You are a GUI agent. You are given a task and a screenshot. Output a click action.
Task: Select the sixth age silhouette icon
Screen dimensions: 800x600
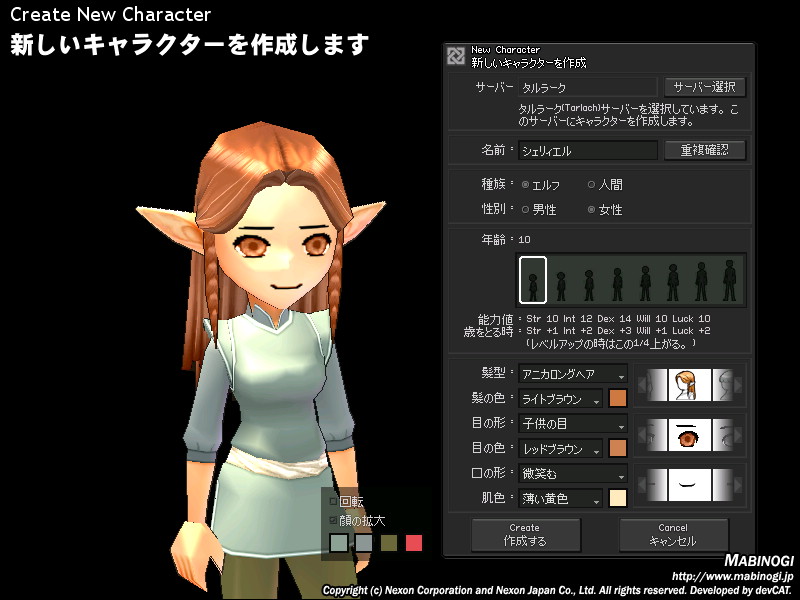673,282
